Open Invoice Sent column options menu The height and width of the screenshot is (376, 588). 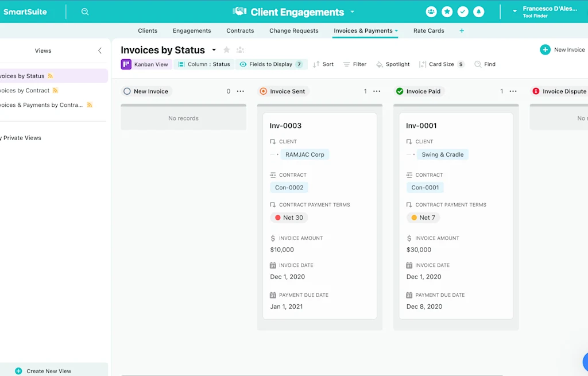pyautogui.click(x=377, y=91)
